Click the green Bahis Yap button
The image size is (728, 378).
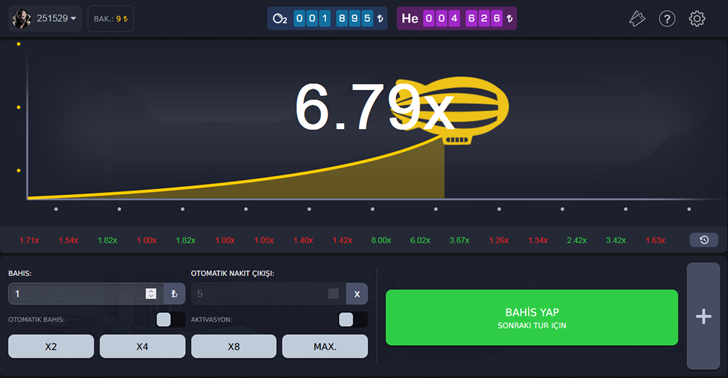532,318
